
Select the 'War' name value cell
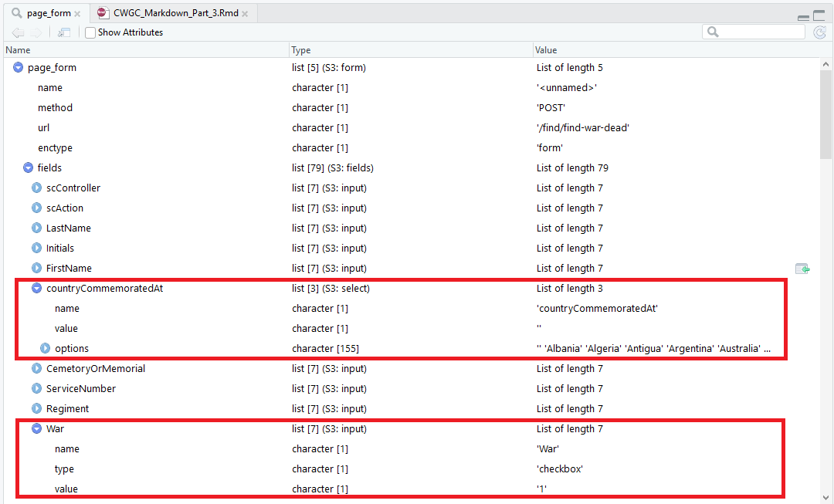[548, 448]
